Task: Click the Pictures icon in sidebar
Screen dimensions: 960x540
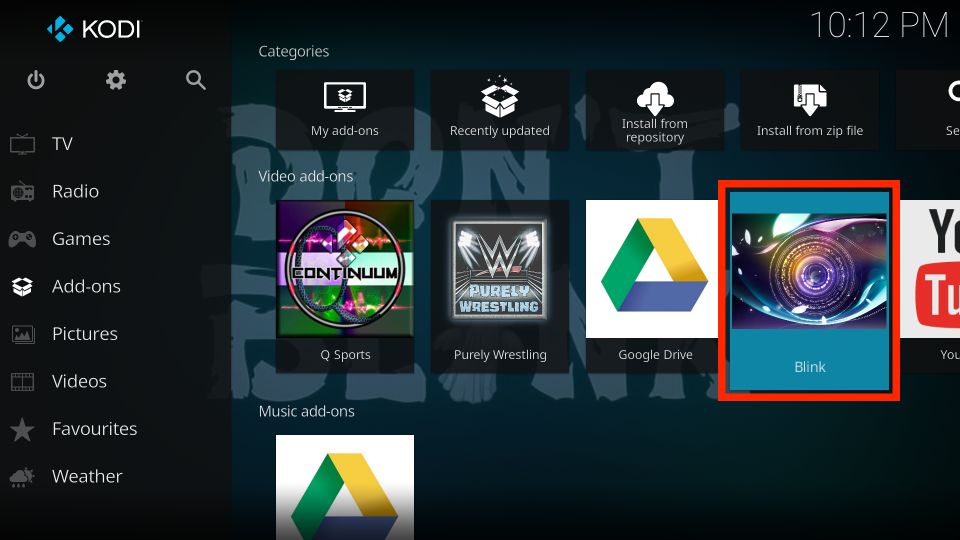Action: pyautogui.click(x=23, y=334)
